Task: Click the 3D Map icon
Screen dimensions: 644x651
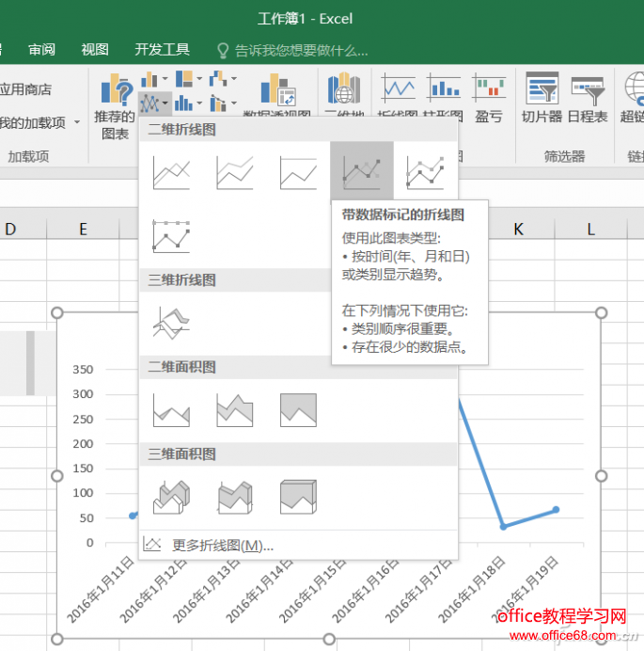Action: [344, 88]
